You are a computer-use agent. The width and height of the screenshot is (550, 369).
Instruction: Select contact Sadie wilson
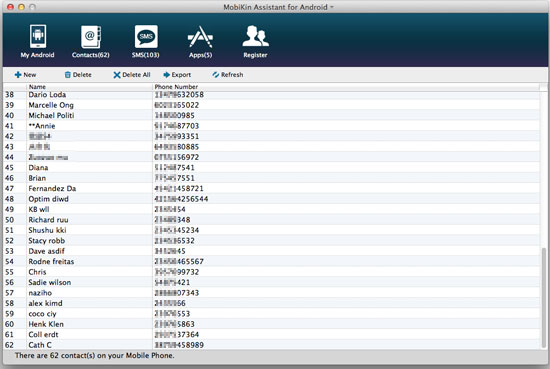pyautogui.click(x=50, y=282)
